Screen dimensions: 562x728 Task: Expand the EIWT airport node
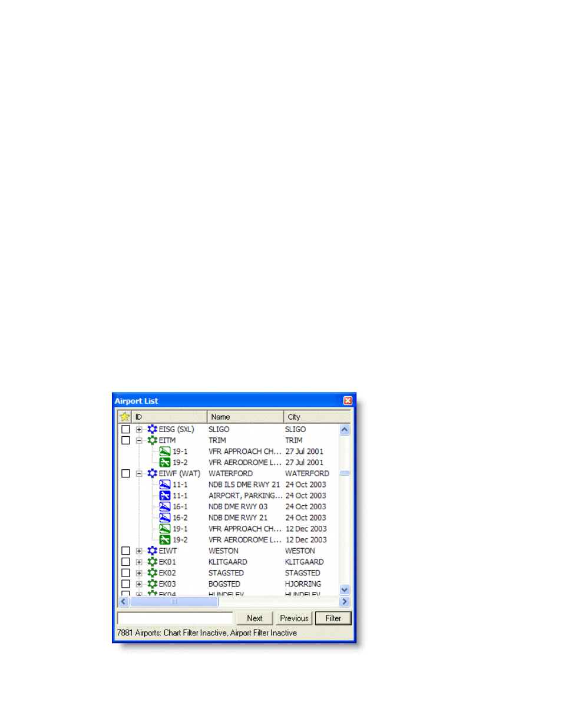pos(139,551)
